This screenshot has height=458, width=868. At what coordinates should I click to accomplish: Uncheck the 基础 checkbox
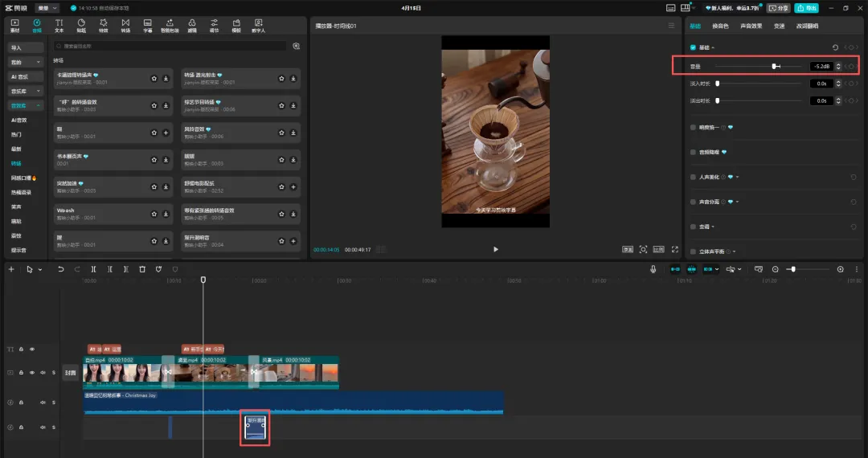[694, 47]
